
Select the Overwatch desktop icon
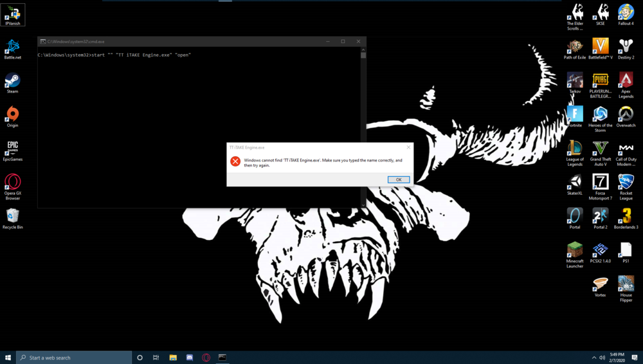pyautogui.click(x=626, y=117)
